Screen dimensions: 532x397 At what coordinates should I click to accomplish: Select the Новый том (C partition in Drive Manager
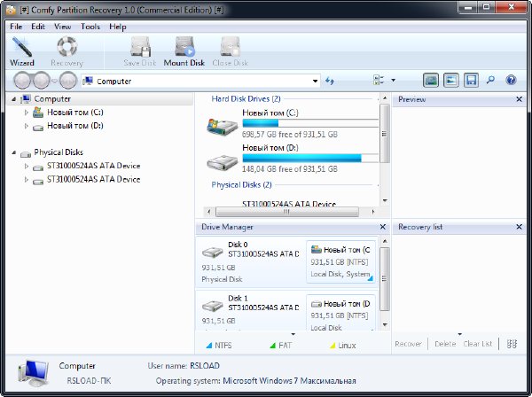pyautogui.click(x=341, y=261)
